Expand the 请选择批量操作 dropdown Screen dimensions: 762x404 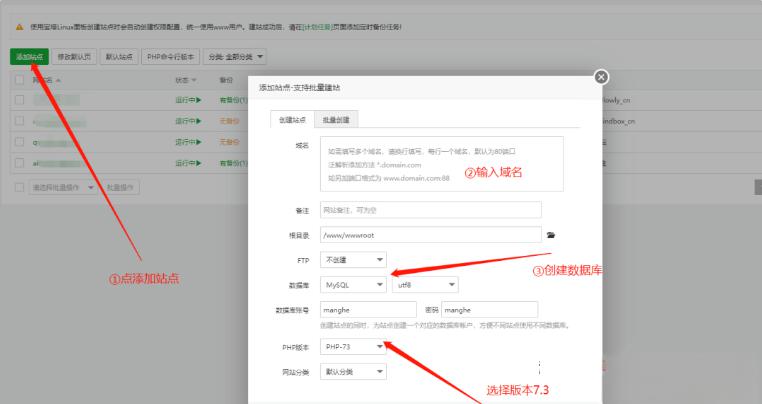(x=62, y=187)
